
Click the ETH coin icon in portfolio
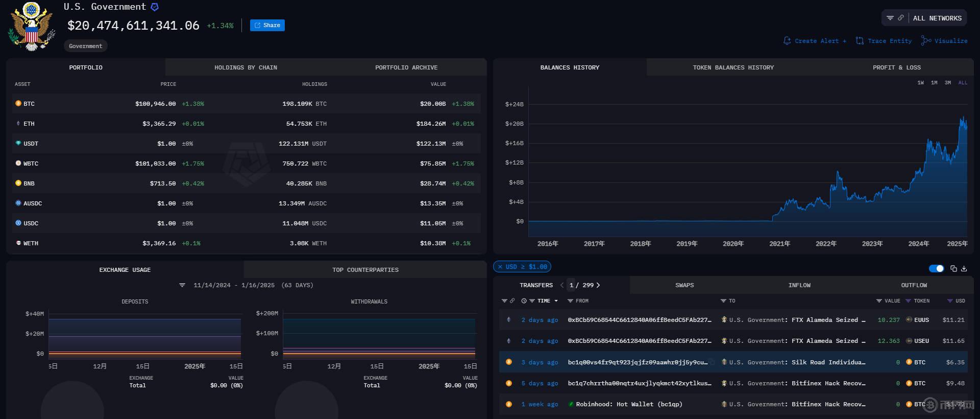point(18,124)
